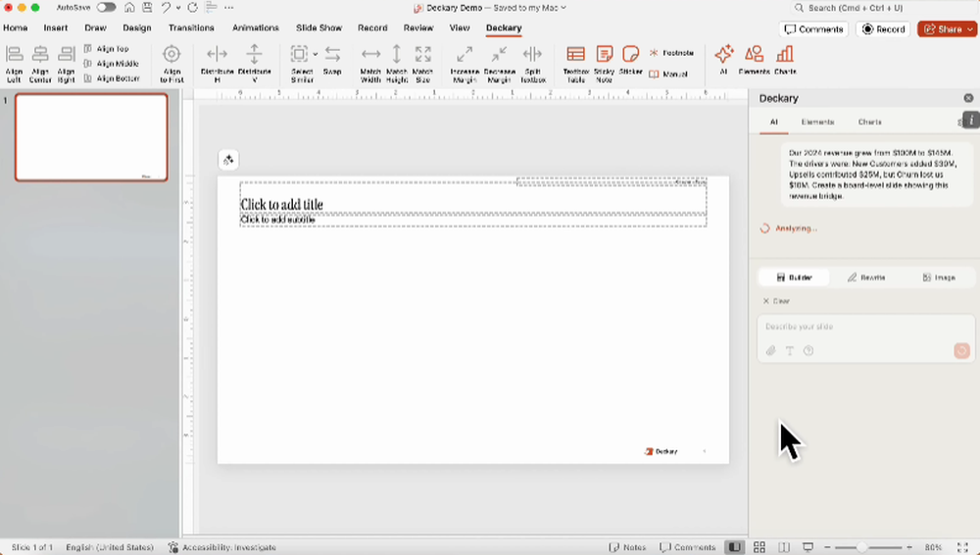Open the Design ribbon tab
The width and height of the screenshot is (980, 555).
137,27
